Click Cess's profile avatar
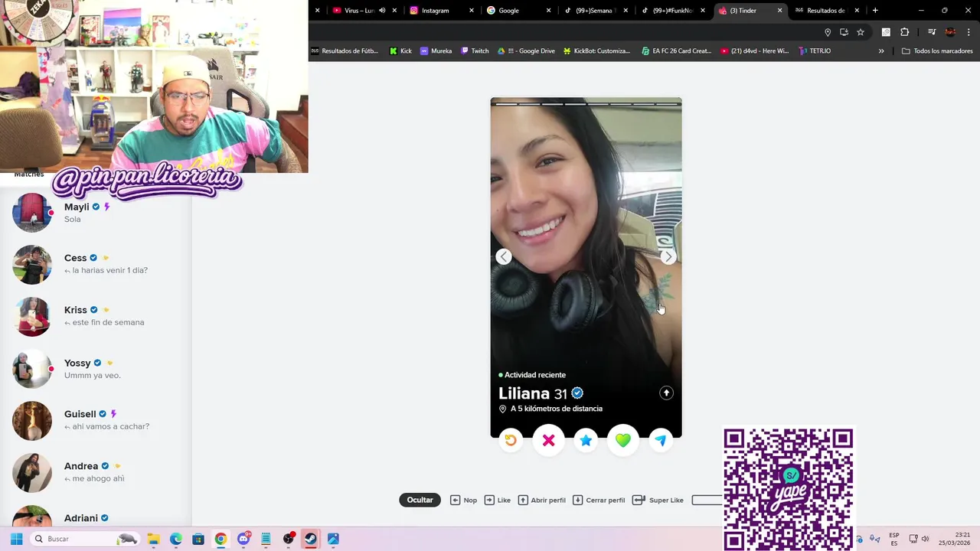The width and height of the screenshot is (980, 551). [x=32, y=265]
